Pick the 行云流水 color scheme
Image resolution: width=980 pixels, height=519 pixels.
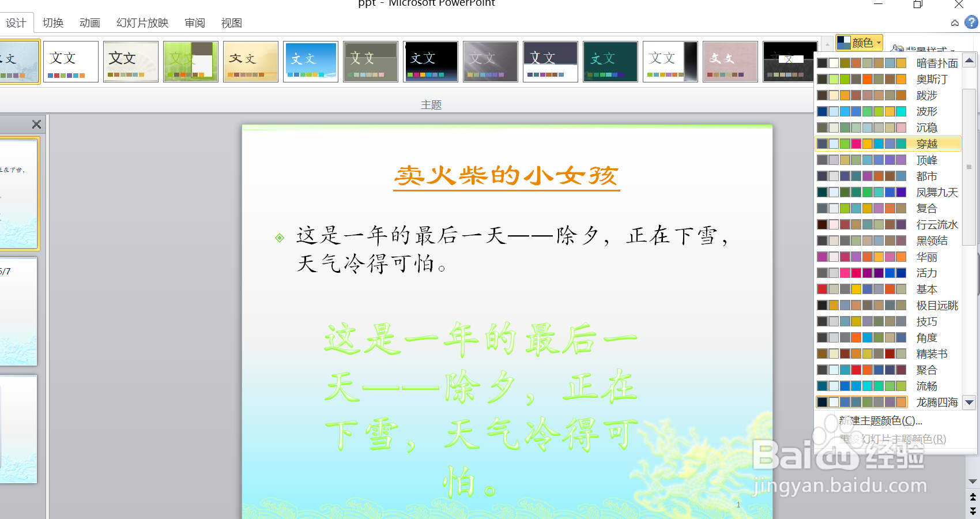click(888, 224)
